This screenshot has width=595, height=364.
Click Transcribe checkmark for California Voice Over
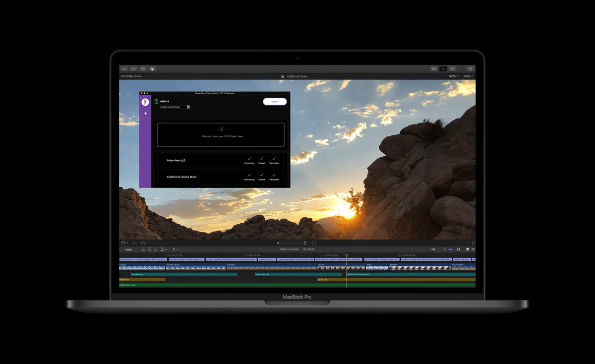274,175
